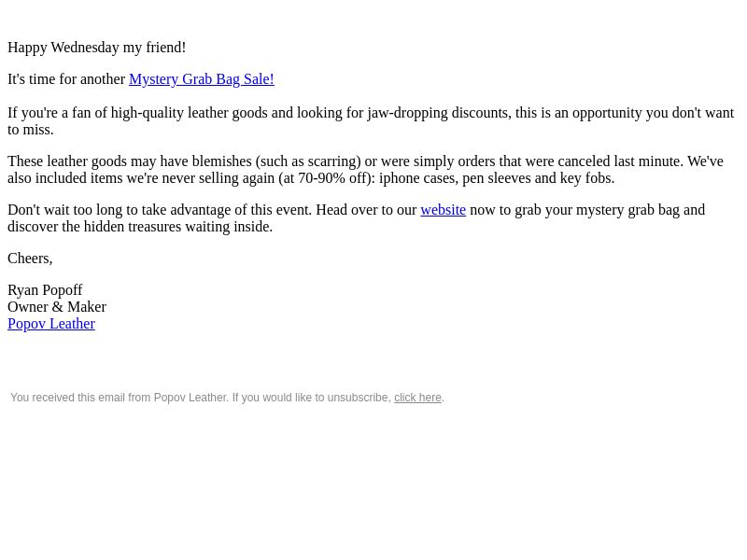Click the phrase 'hidden treasures waiting inside'
The width and height of the screenshot is (747, 560).
point(176,227)
